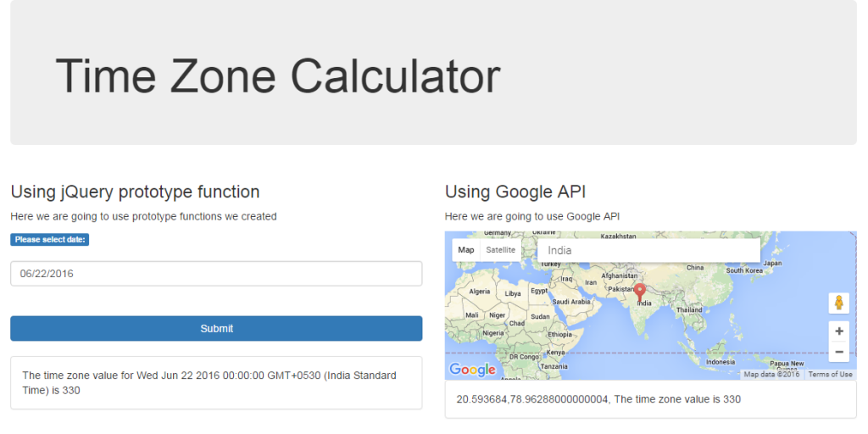Viewport: 868px width, 434px height.
Task: Click the Japan label on map
Action: [x=773, y=264]
